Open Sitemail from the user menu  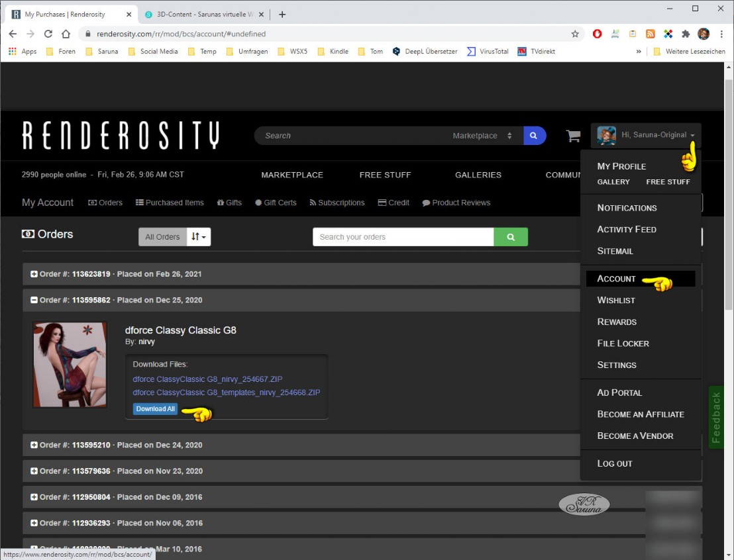point(615,252)
